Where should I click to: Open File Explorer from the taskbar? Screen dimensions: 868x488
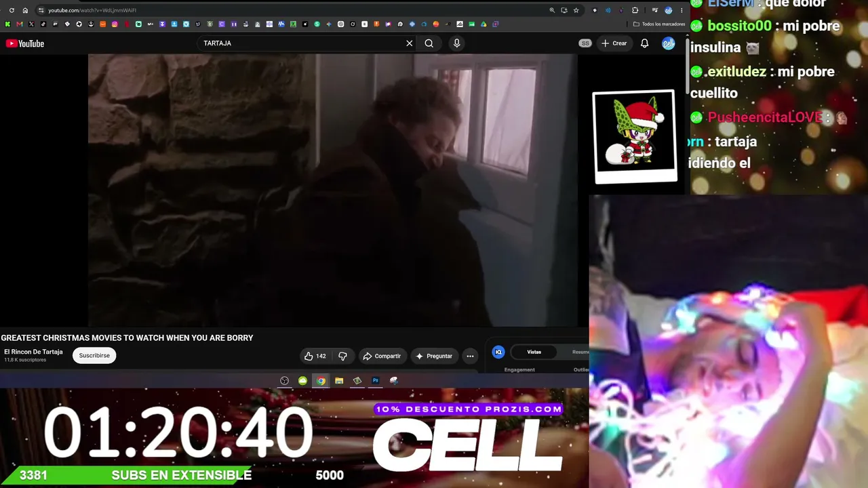339,381
